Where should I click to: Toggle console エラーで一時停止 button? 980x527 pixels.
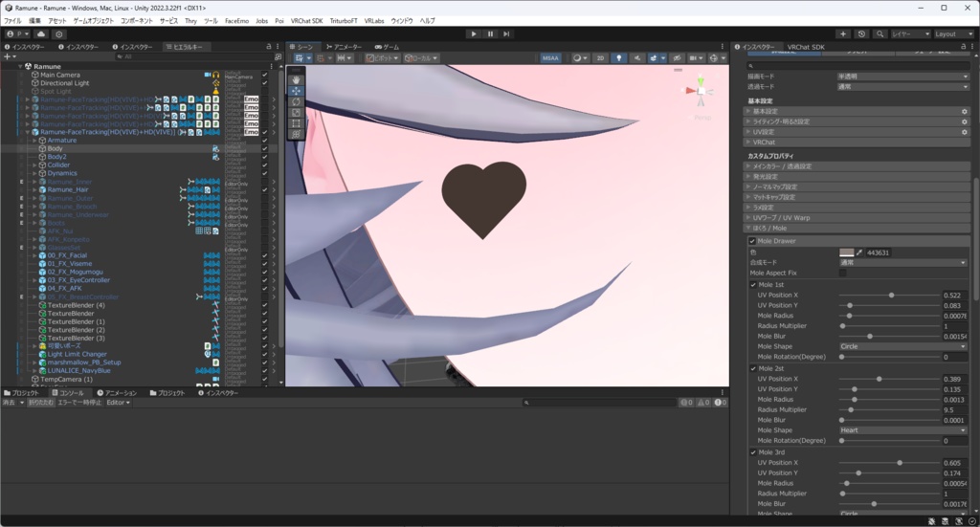click(79, 403)
